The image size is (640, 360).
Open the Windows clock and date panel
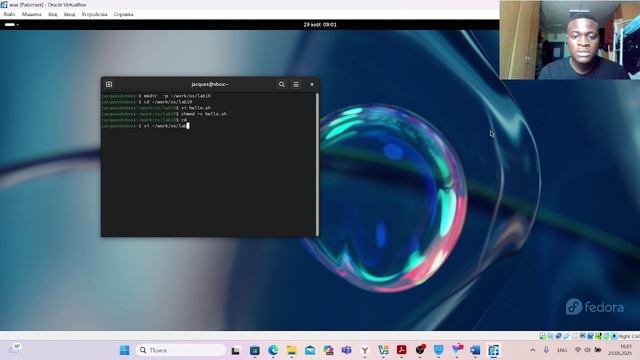coord(620,350)
